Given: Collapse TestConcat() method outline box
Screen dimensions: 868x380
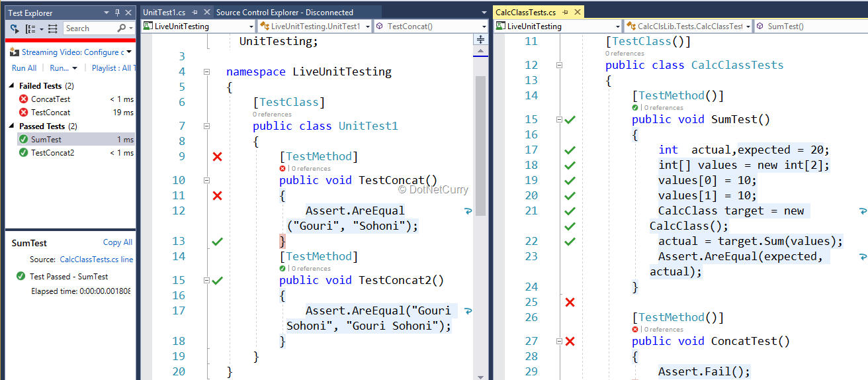Looking at the screenshot, I should pos(206,180).
